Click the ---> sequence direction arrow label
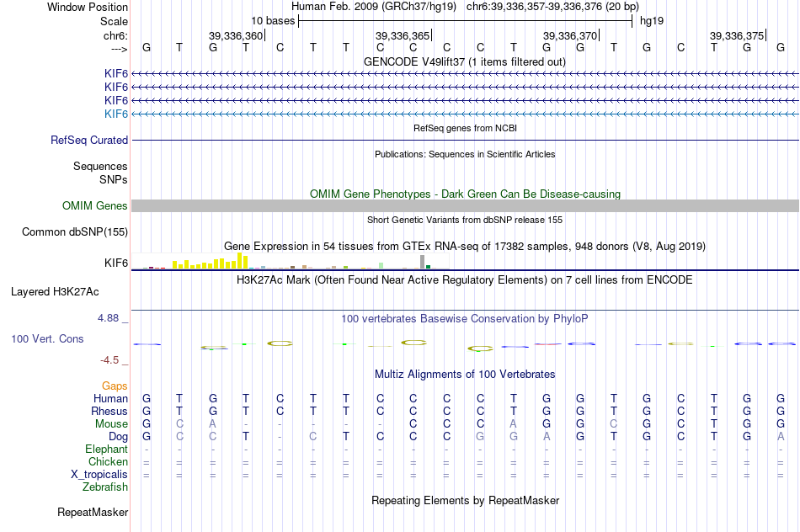Screen dimensions: 800x532 click(x=119, y=49)
